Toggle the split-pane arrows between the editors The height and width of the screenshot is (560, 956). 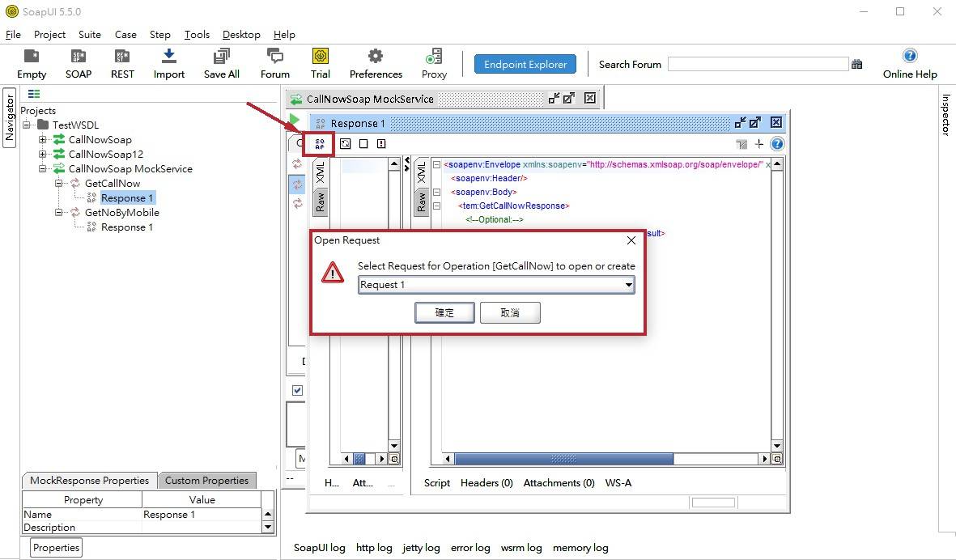point(406,164)
